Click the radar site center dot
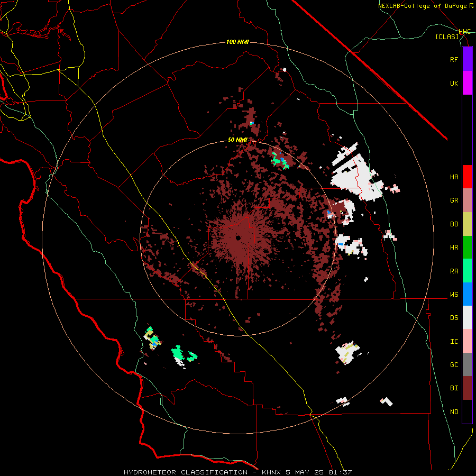Screen dimensions: 476x476 pos(239,238)
